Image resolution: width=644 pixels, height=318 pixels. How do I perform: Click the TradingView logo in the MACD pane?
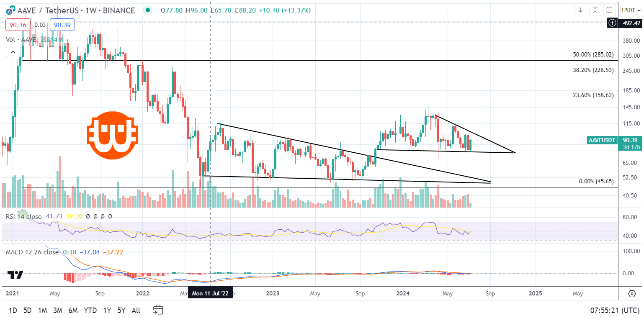[x=16, y=275]
